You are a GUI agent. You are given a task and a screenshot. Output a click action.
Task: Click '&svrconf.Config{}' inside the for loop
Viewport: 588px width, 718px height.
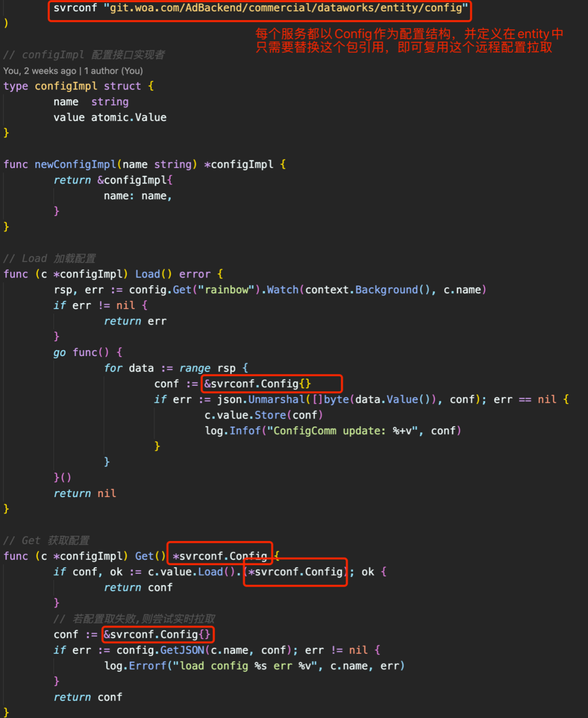pyautogui.click(x=258, y=384)
